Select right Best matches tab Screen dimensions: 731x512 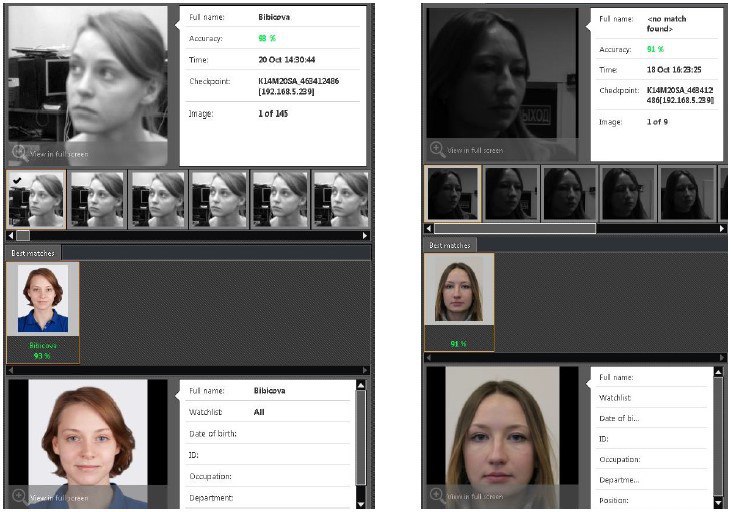click(450, 245)
